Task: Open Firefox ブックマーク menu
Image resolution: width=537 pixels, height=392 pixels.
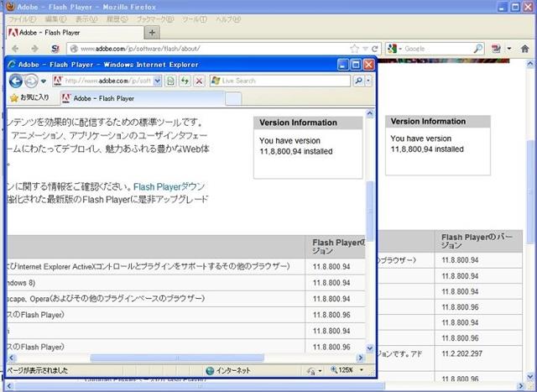Action: pos(155,19)
